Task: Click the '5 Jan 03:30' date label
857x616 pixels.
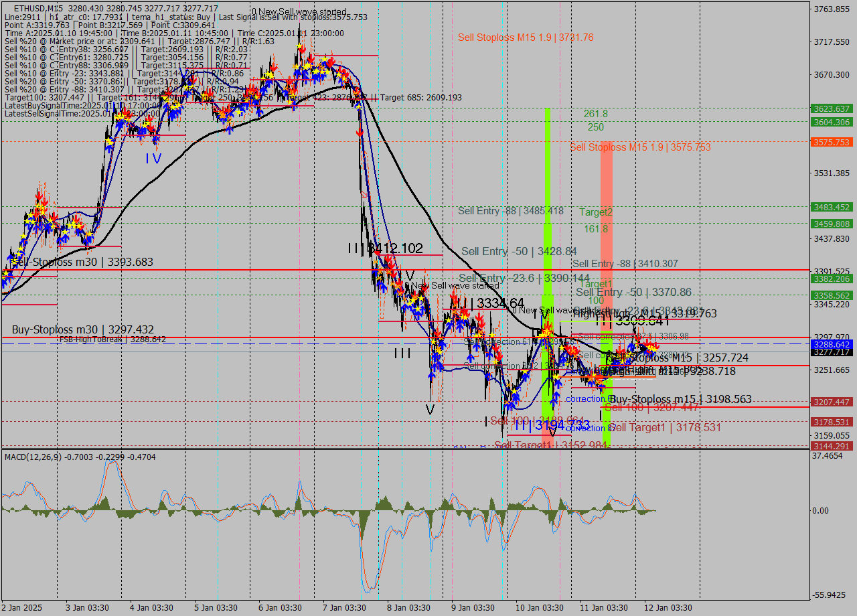Action: (216, 608)
